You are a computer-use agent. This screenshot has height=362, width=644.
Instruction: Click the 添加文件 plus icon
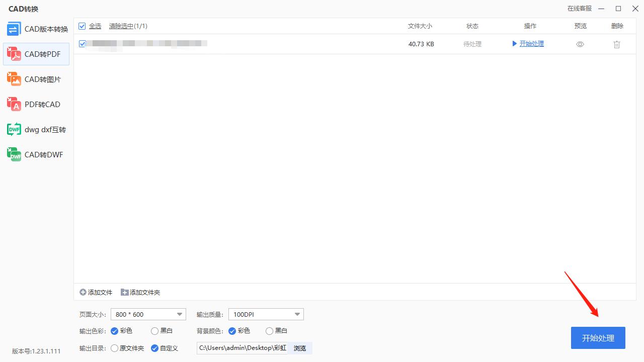82,292
